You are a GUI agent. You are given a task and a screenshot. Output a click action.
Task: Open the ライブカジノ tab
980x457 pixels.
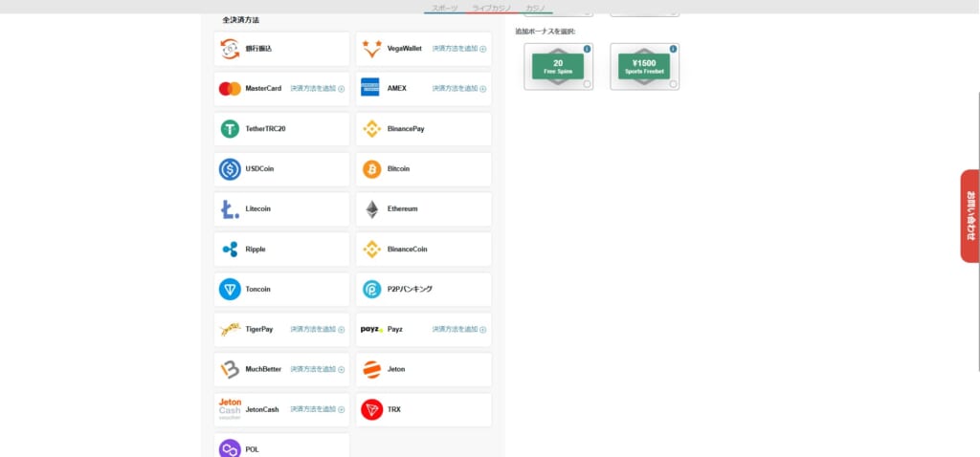click(x=492, y=8)
